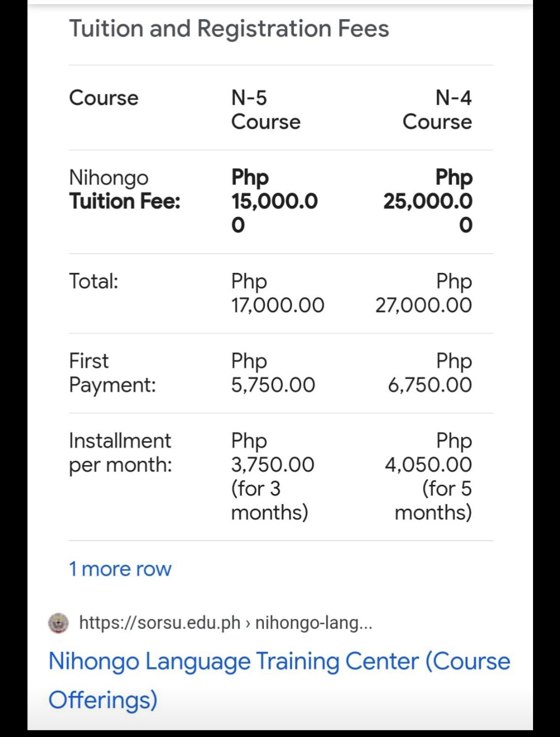Select the Php 5,750.00 first payment
The image size is (560, 737).
(273, 373)
